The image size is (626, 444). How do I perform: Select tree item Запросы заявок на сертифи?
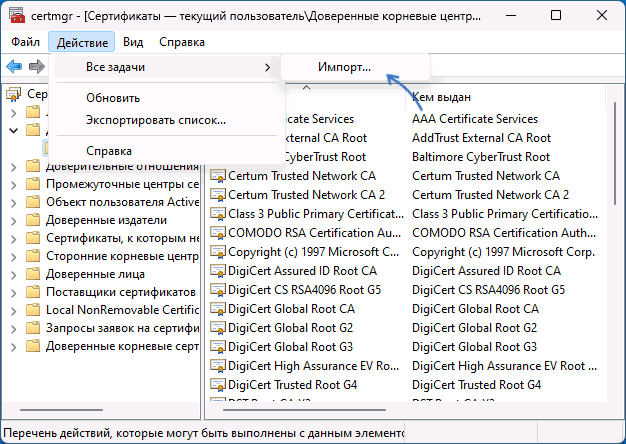(122, 328)
